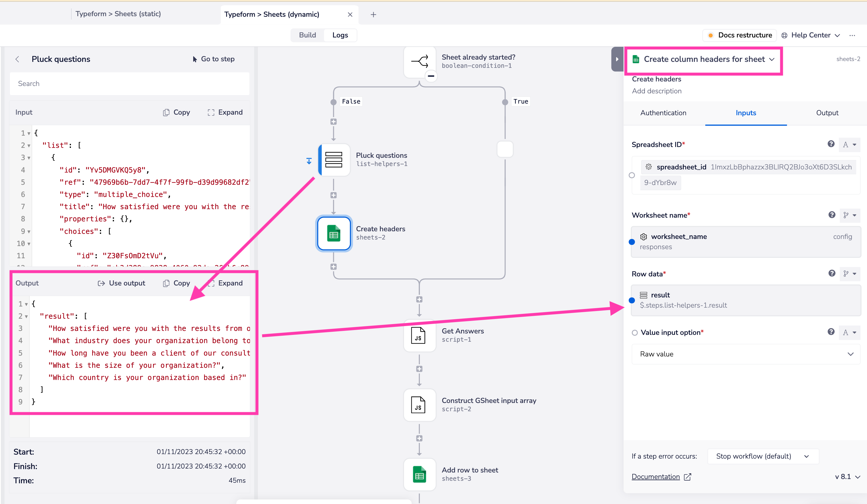Click the Add row to sheet step icon
The height and width of the screenshot is (504, 867).
pos(419,474)
